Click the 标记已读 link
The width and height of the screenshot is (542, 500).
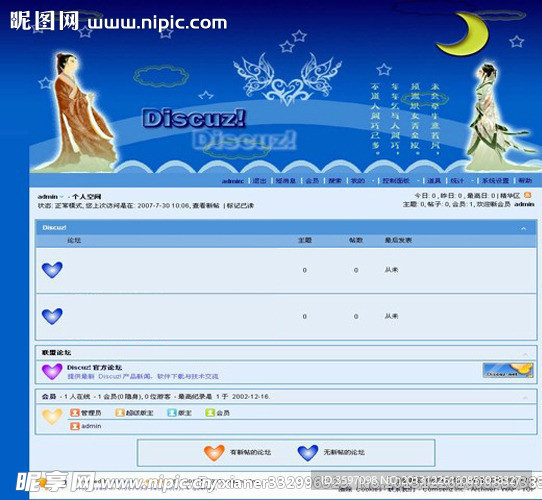tap(240, 206)
